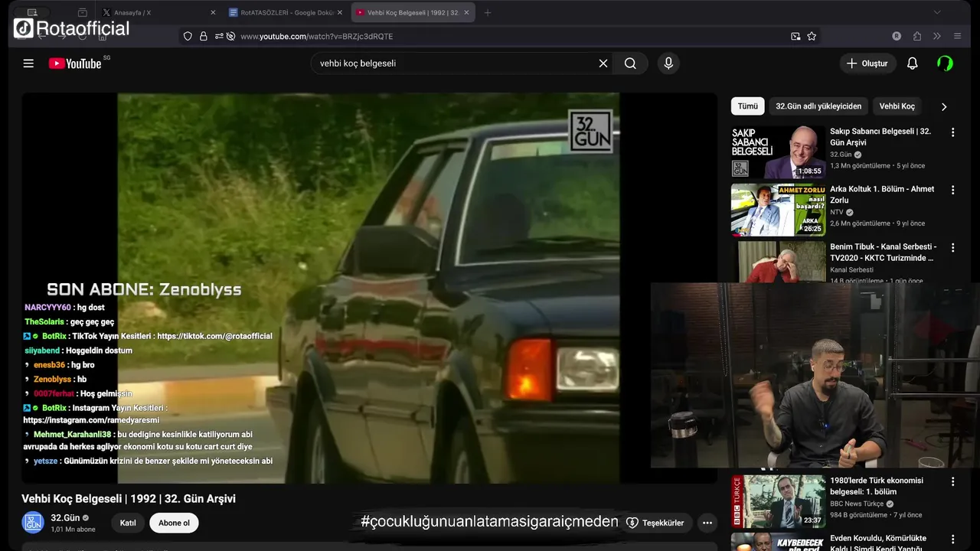Open Arka Koltuk Ahmet Zorlu thumbnail
The width and height of the screenshot is (980, 551).
778,210
